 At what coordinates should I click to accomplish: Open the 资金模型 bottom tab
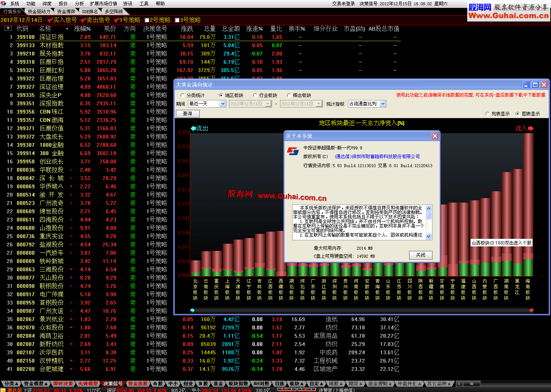click(x=36, y=384)
